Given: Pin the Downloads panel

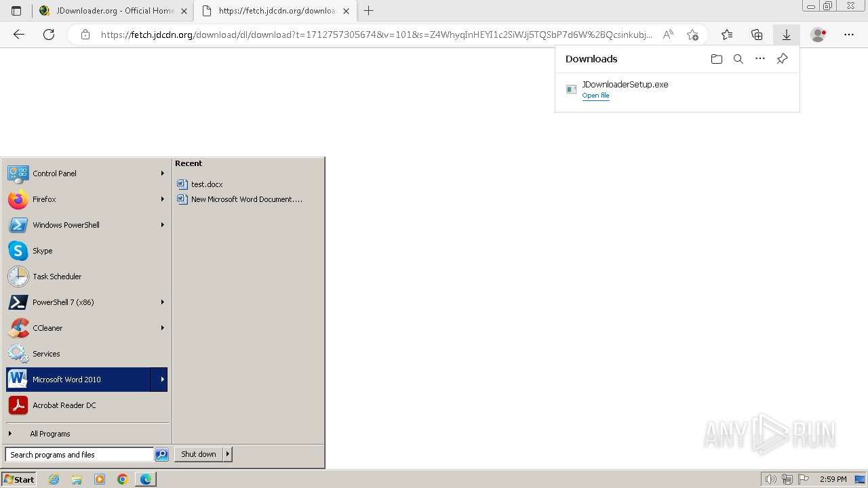Looking at the screenshot, I should click(x=782, y=59).
